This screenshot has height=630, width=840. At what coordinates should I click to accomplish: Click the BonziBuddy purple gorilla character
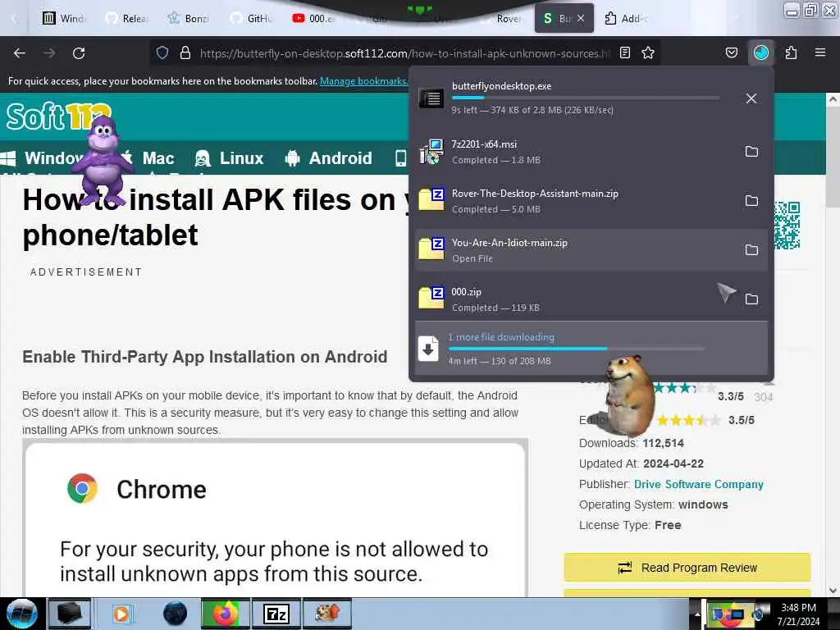pos(102,161)
